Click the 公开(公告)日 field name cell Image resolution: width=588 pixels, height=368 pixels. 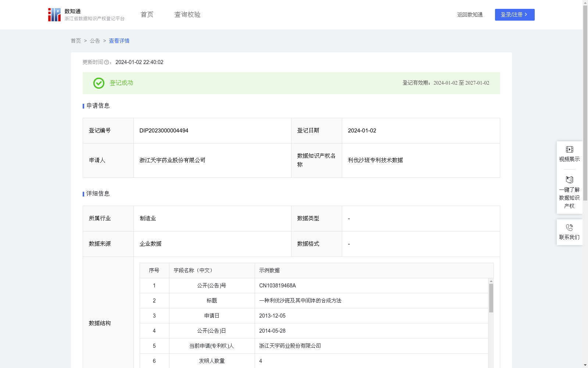(212, 331)
